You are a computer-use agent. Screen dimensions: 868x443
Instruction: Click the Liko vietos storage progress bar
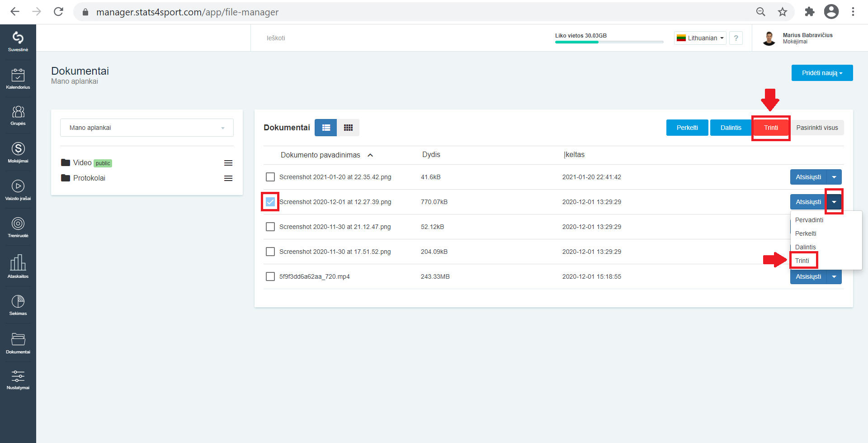[609, 42]
